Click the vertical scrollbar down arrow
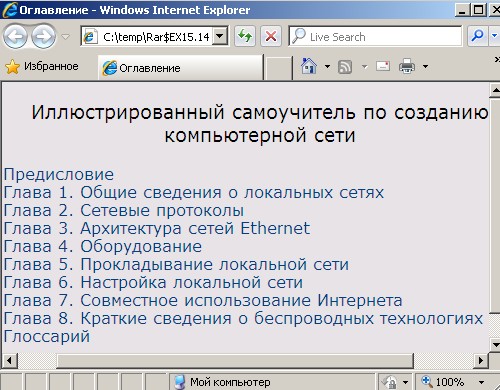Image resolution: width=500 pixels, height=390 pixels. (x=495, y=344)
